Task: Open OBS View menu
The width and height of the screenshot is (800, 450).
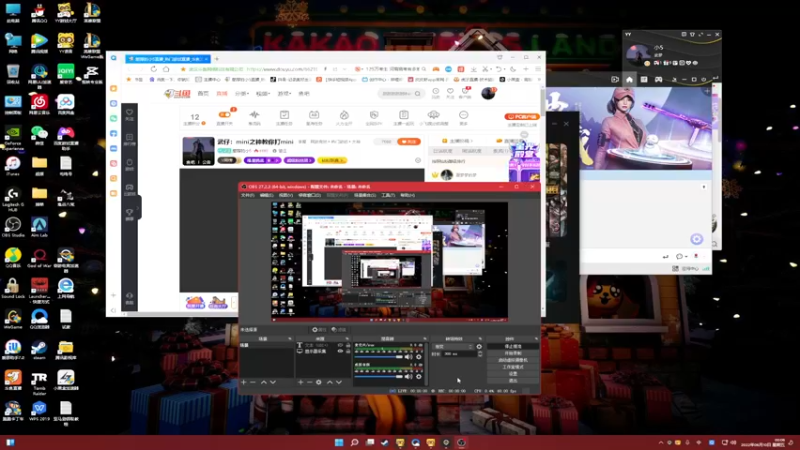Action: coord(286,195)
